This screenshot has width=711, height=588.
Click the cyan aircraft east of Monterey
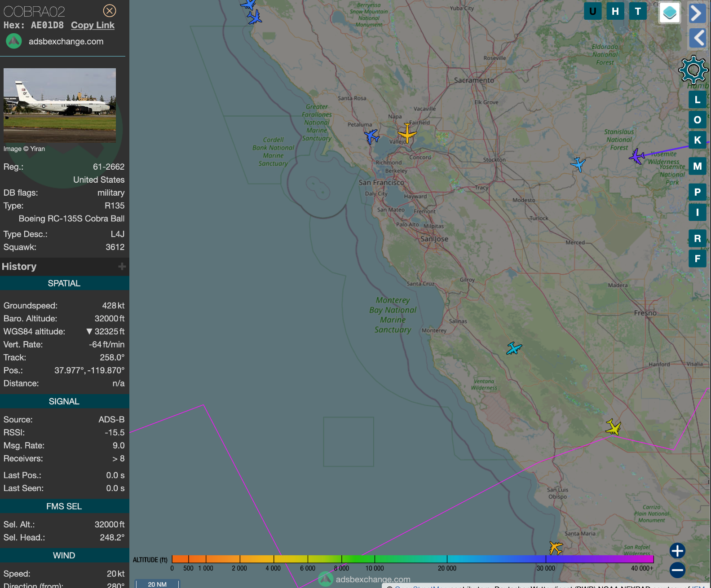514,348
